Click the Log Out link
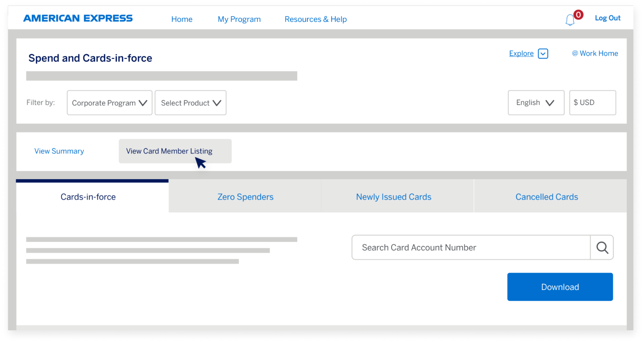The image size is (644, 343). point(607,18)
